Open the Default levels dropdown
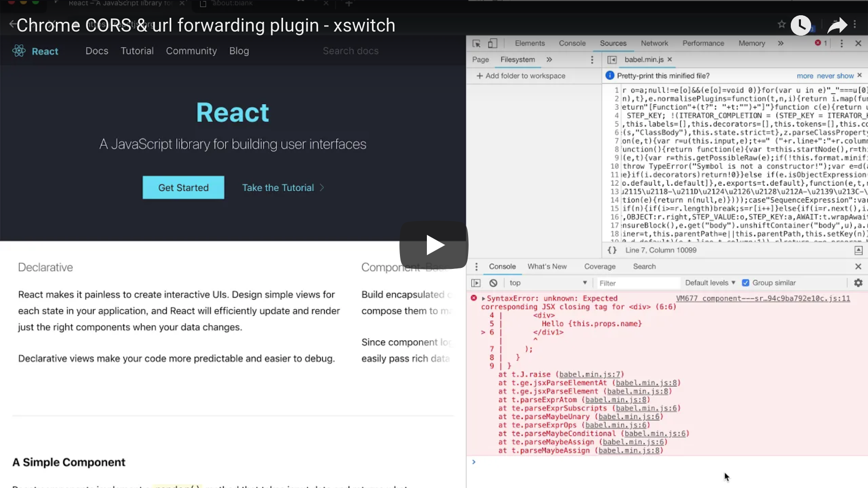This screenshot has height=488, width=868. tap(710, 283)
